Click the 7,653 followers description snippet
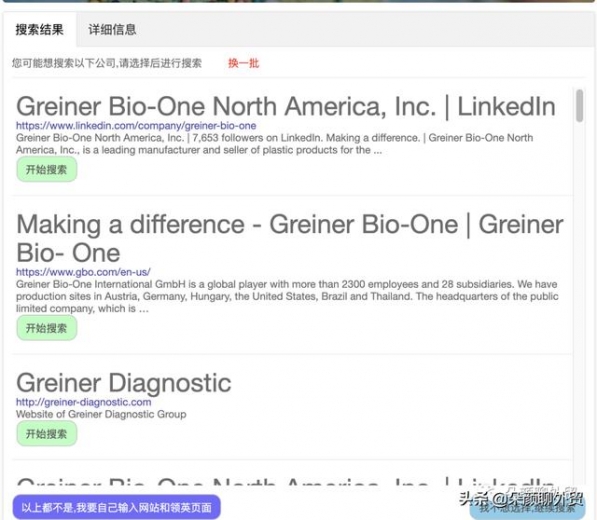Image resolution: width=597 pixels, height=520 pixels. click(274, 144)
